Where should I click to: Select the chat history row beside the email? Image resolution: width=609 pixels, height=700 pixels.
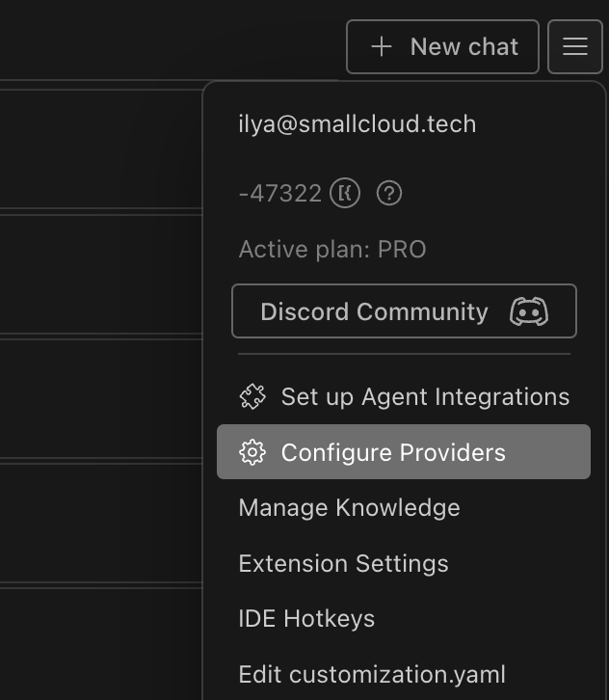(101, 148)
